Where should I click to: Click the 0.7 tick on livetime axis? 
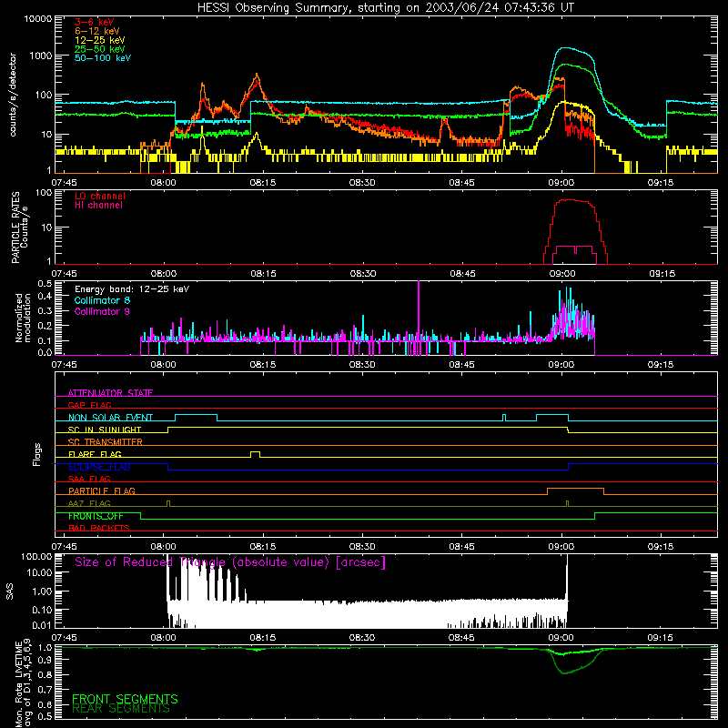point(45,690)
